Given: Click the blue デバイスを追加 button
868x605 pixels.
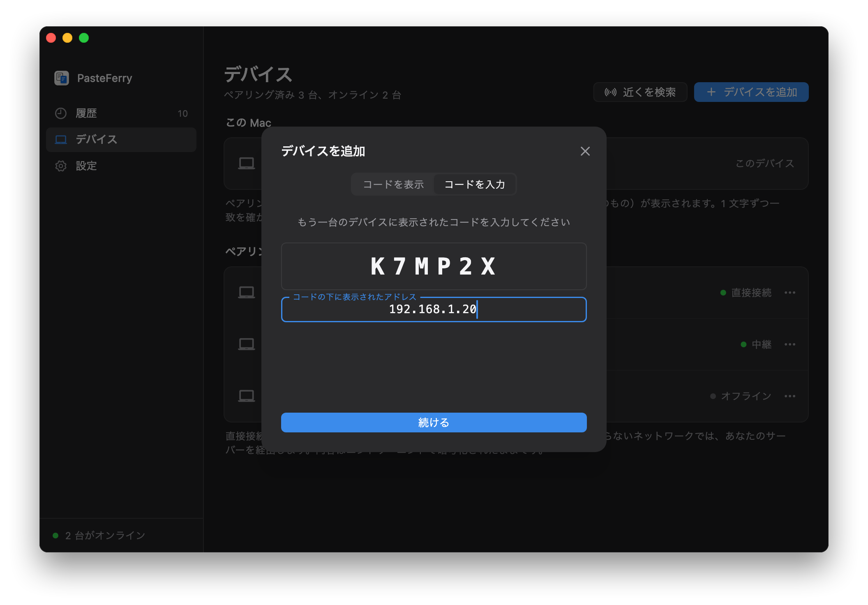Looking at the screenshot, I should tap(751, 92).
